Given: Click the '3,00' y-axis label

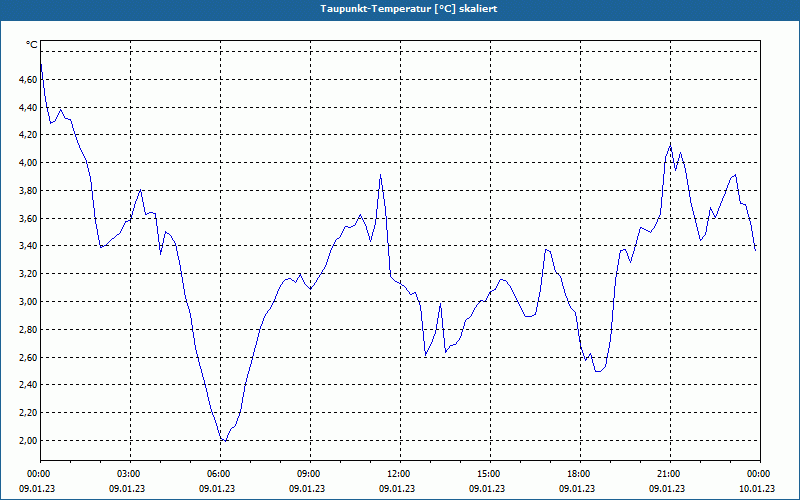Looking at the screenshot, I should click(28, 302).
